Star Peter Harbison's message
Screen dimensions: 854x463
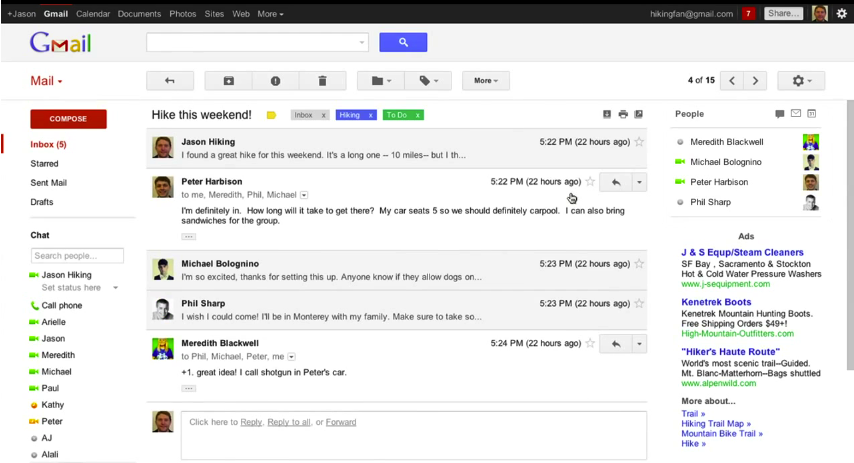(x=590, y=181)
